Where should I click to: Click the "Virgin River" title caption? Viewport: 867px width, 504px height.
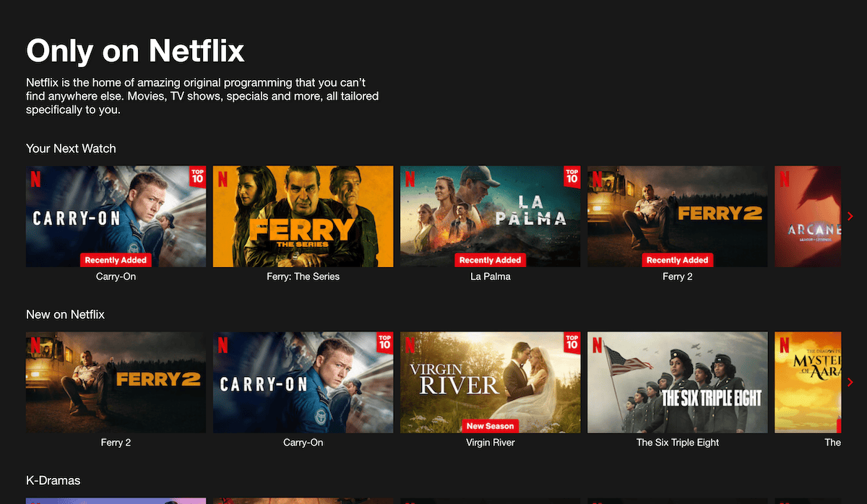[491, 443]
